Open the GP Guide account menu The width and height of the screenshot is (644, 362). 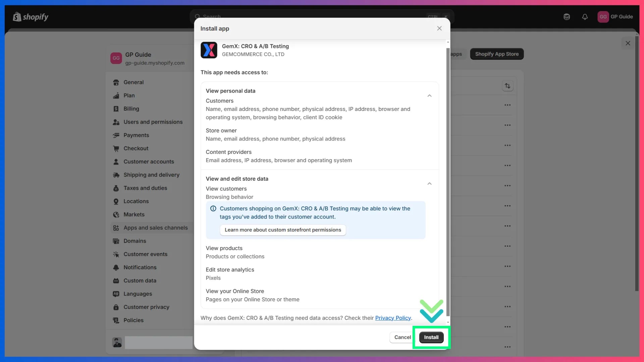click(x=615, y=17)
